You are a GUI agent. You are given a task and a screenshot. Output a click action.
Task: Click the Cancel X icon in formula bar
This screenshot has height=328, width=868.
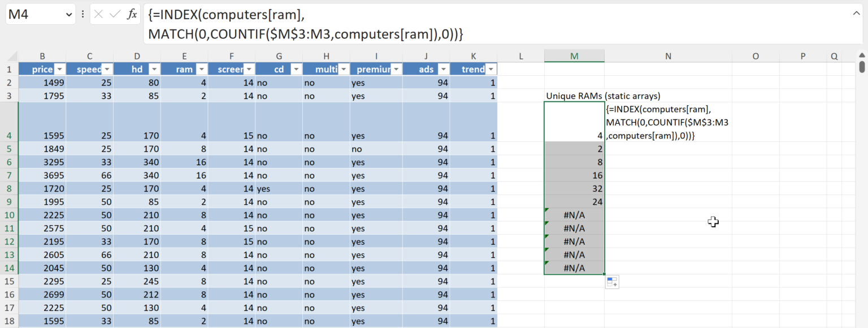point(99,15)
